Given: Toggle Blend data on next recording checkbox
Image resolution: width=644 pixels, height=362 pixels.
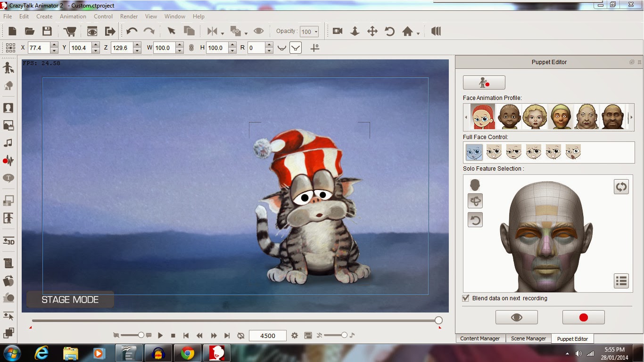Looking at the screenshot, I should (466, 298).
